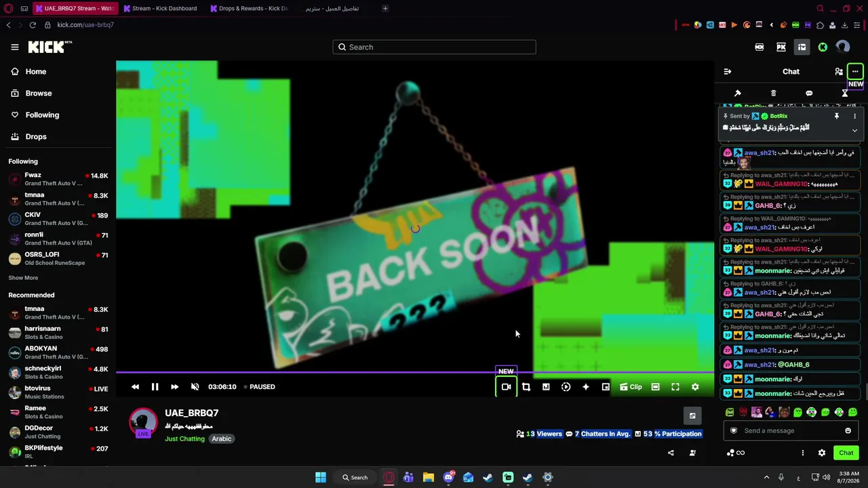Go to the Kick logo homepage

50,47
